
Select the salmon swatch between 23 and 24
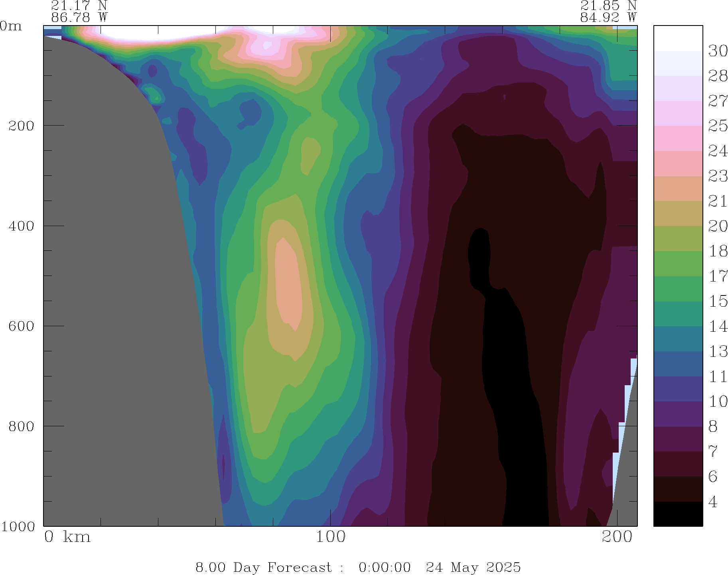pyautogui.click(x=678, y=163)
